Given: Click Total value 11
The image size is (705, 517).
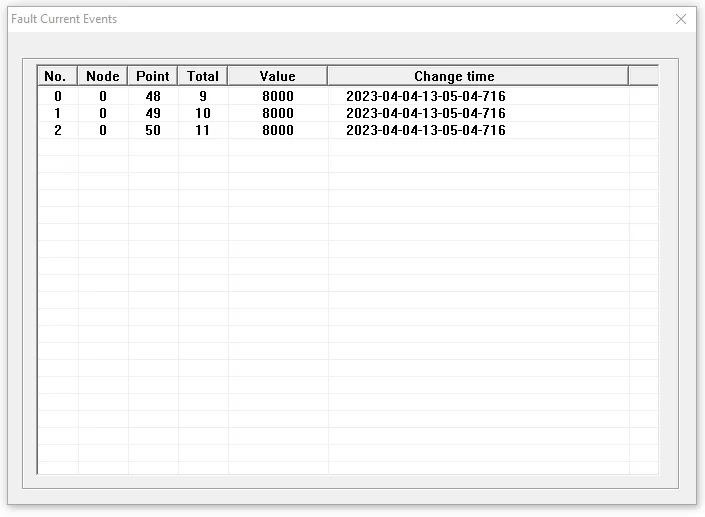Looking at the screenshot, I should (x=202, y=130).
